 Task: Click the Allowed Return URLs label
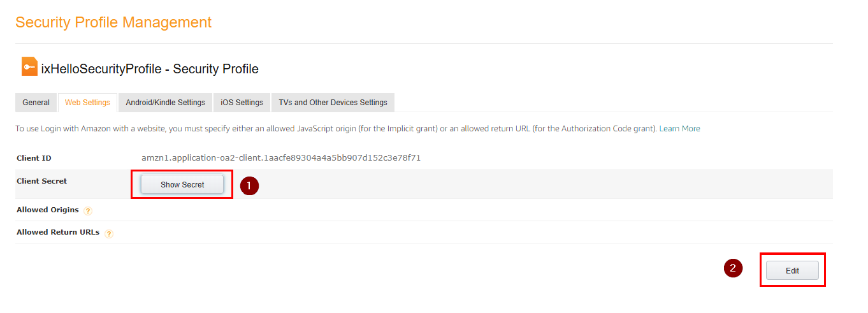[x=58, y=232]
